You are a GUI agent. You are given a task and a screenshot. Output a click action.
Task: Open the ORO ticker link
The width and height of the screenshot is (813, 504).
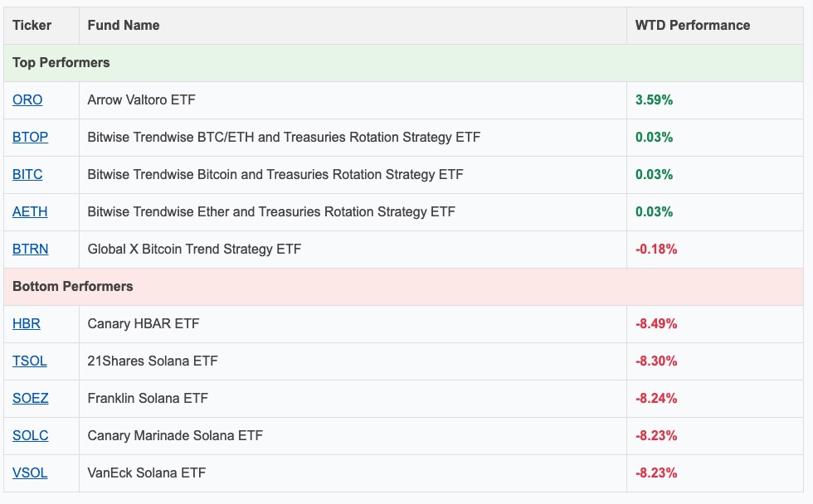pos(27,99)
